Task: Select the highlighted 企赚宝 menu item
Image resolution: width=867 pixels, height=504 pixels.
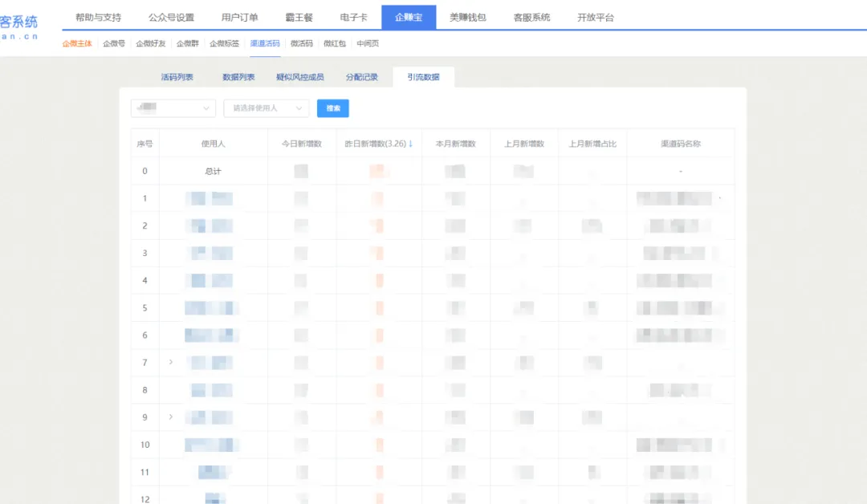Action: point(409,17)
